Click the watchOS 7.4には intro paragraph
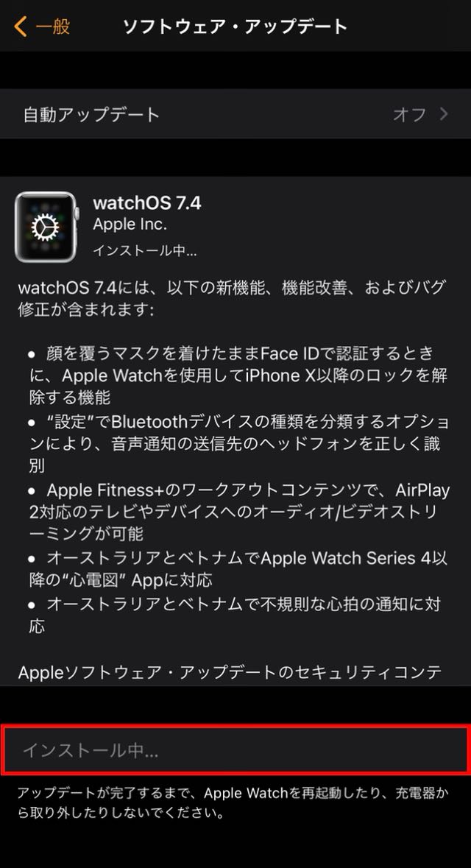This screenshot has height=868, width=471. (x=231, y=298)
